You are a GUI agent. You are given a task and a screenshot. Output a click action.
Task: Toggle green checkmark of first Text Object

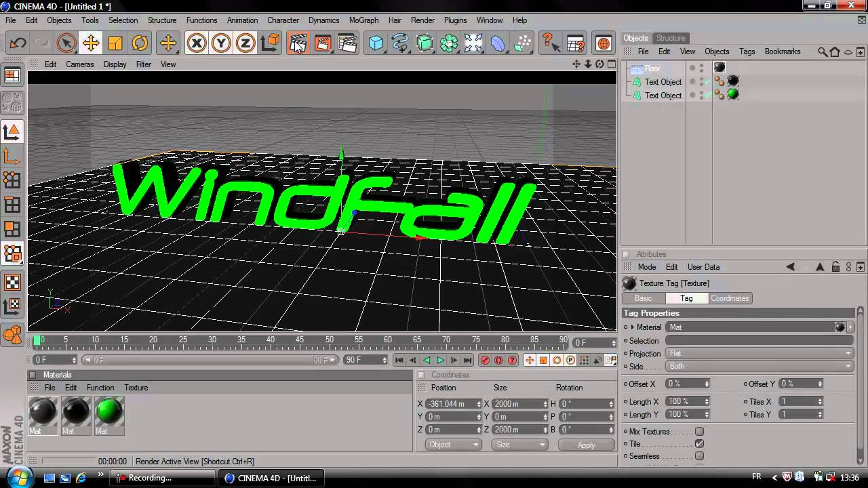point(708,81)
